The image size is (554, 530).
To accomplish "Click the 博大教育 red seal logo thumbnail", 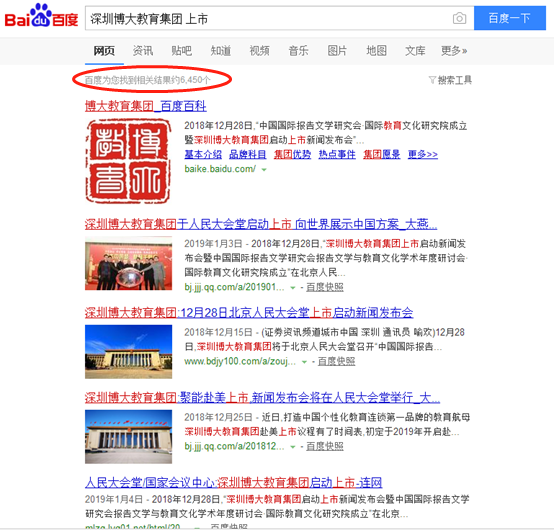I will (128, 161).
